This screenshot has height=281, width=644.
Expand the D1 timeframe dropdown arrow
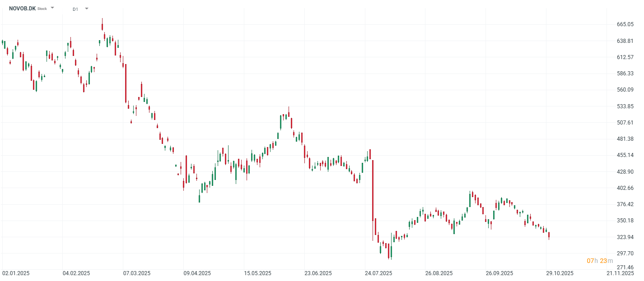tap(87, 8)
